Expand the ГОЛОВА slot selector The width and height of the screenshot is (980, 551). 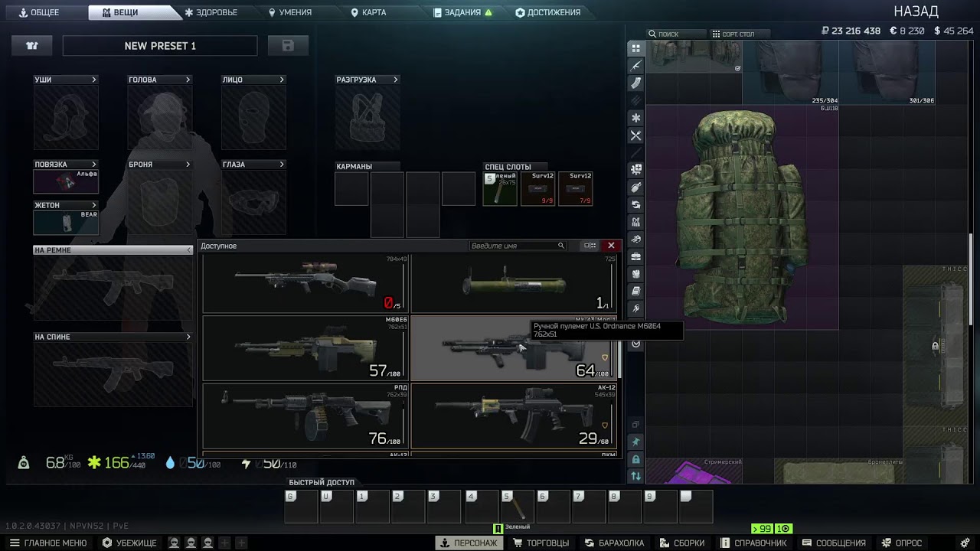(188, 80)
